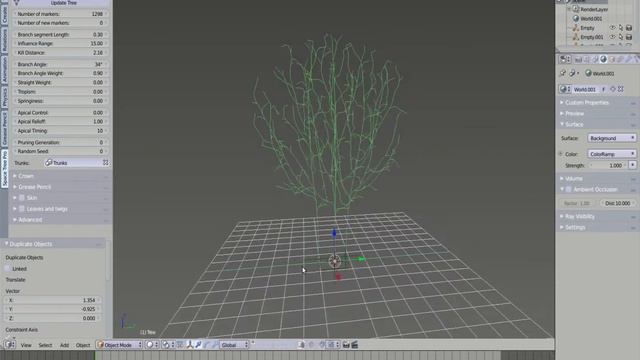
Task: Toggle visibility of Empty.001 object
Action: coord(612,37)
